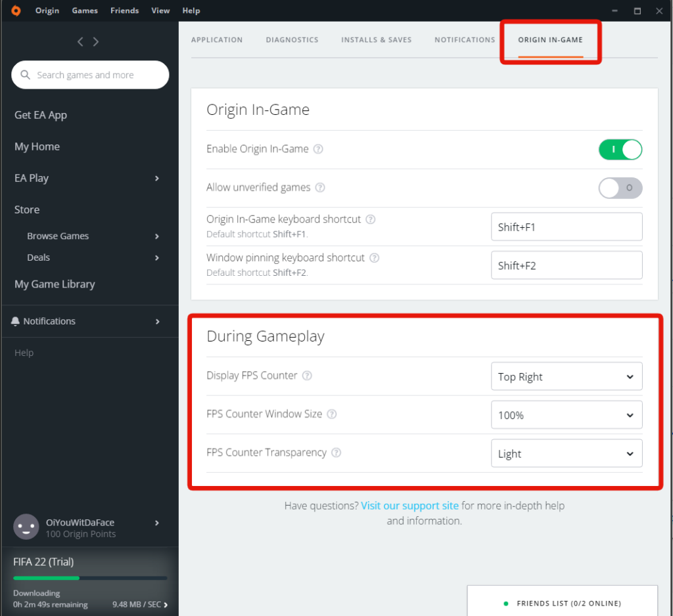Open the Help menu in menu bar
Image resolution: width=673 pixels, height=616 pixels.
click(x=191, y=11)
